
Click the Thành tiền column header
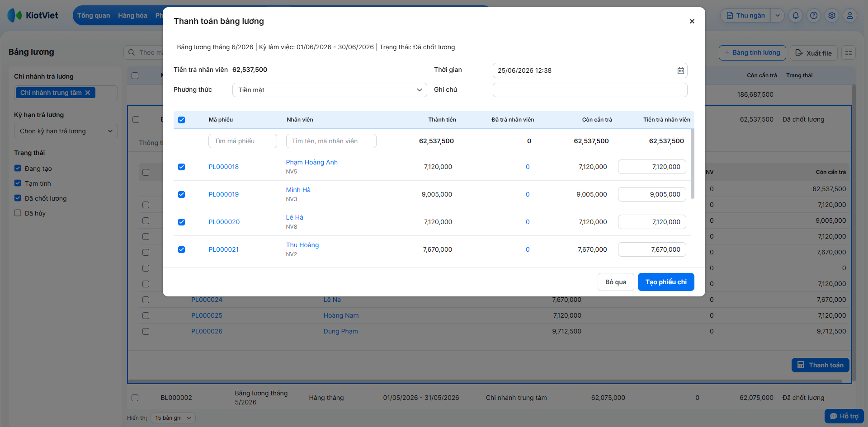point(442,120)
